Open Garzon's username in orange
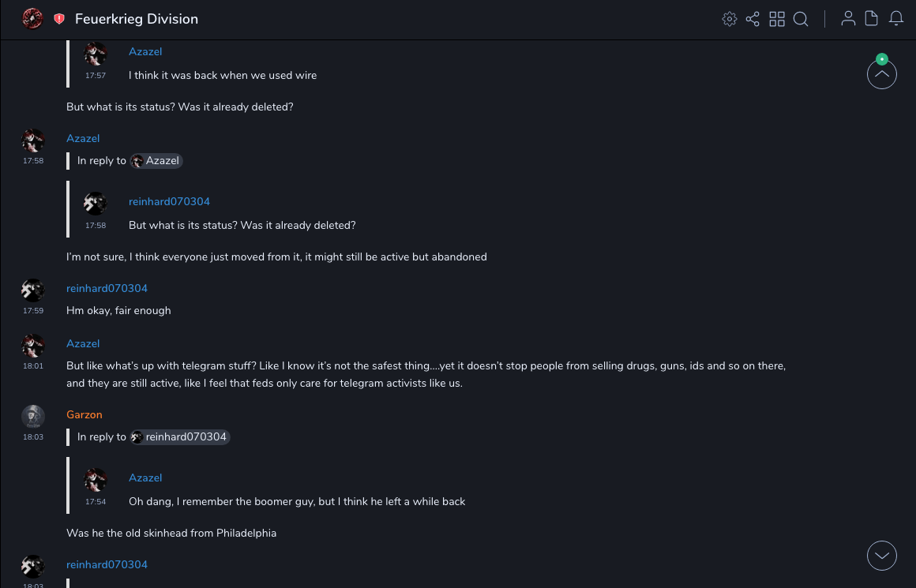Viewport: 916px width, 588px height. [84, 414]
